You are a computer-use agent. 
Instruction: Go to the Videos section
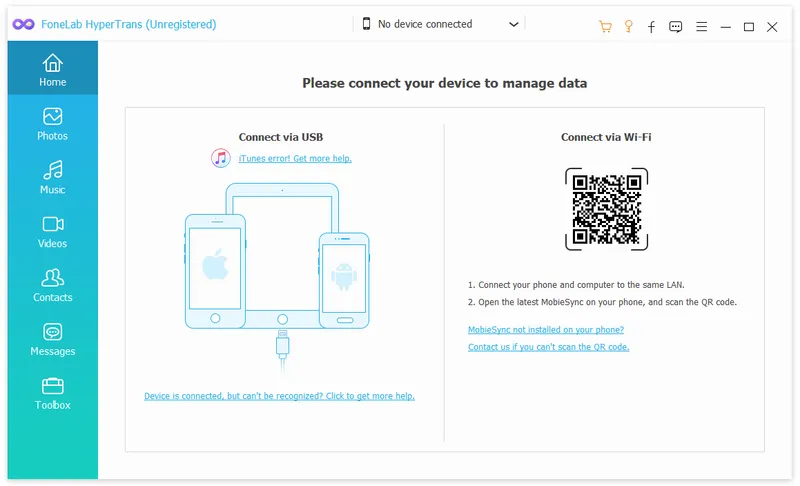(53, 231)
